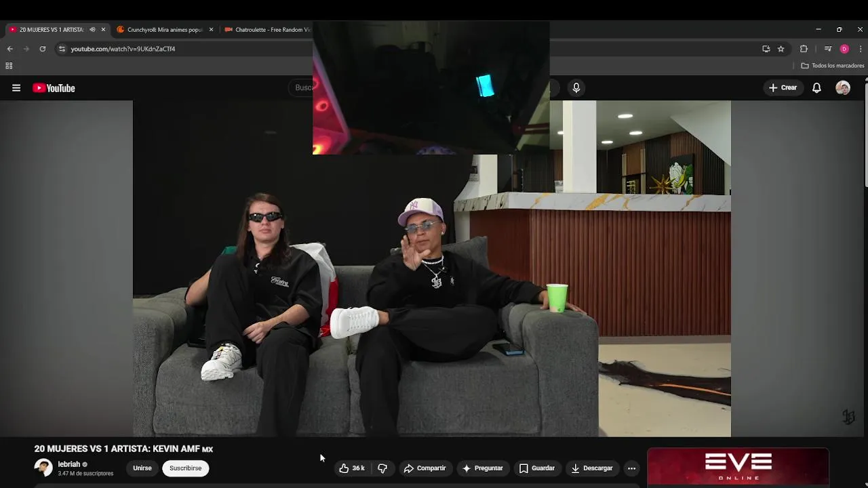Share the video via Compartir
This screenshot has height=488, width=868.
[x=425, y=468]
